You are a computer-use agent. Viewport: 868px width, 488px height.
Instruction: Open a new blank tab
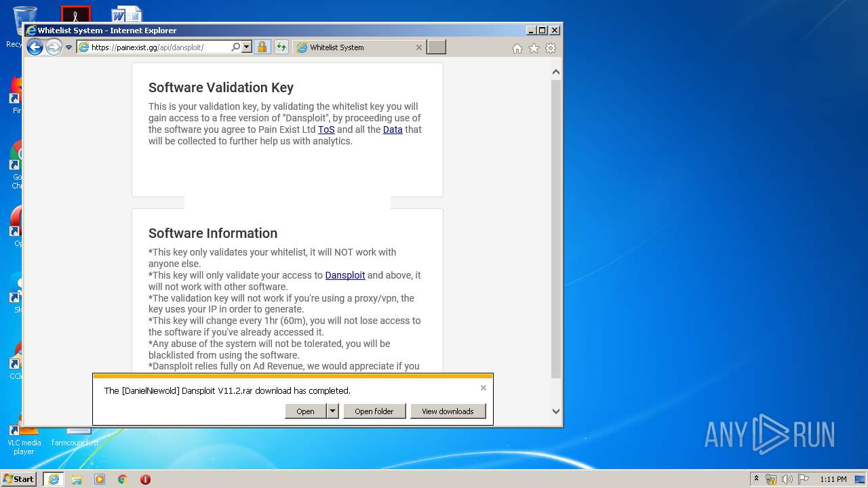436,47
